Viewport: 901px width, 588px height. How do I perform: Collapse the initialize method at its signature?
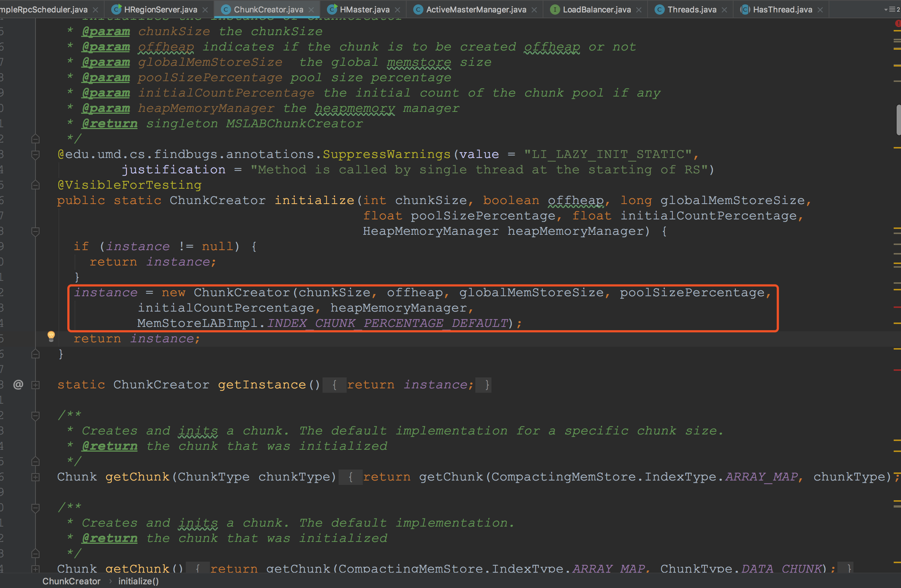[35, 231]
